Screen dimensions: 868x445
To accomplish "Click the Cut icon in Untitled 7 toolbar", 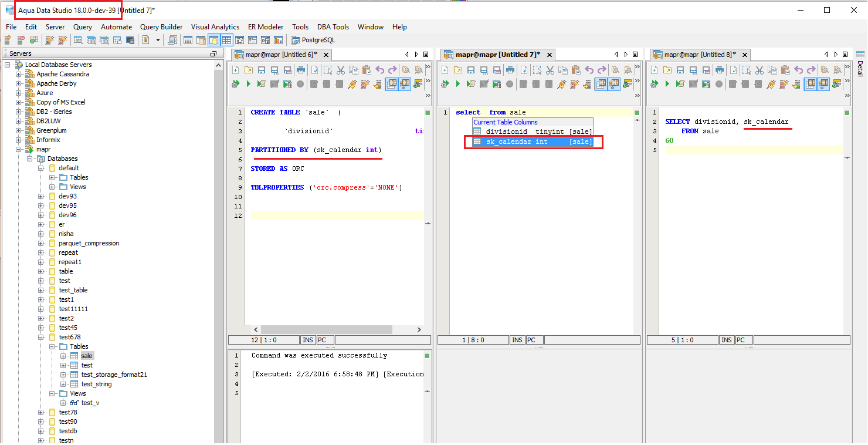I will [550, 70].
